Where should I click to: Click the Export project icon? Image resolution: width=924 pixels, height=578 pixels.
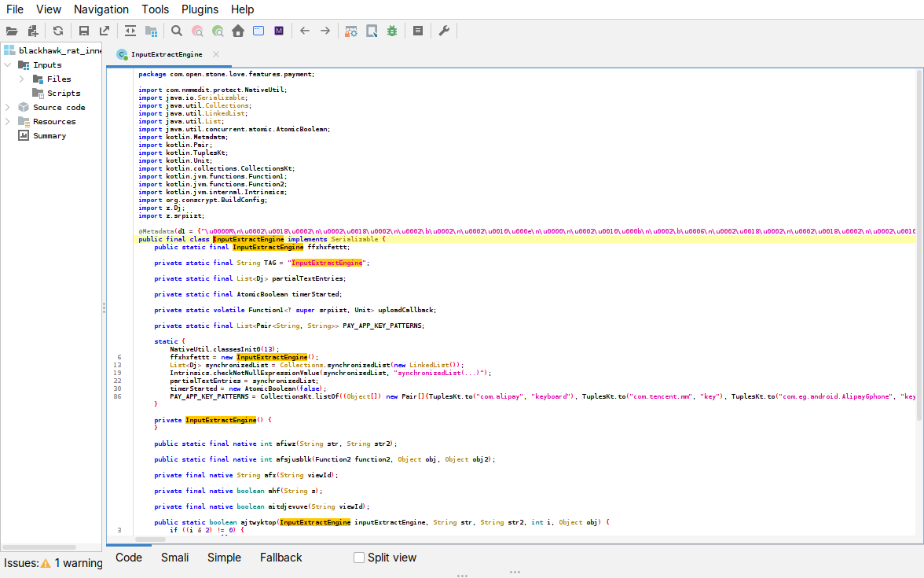click(x=104, y=31)
